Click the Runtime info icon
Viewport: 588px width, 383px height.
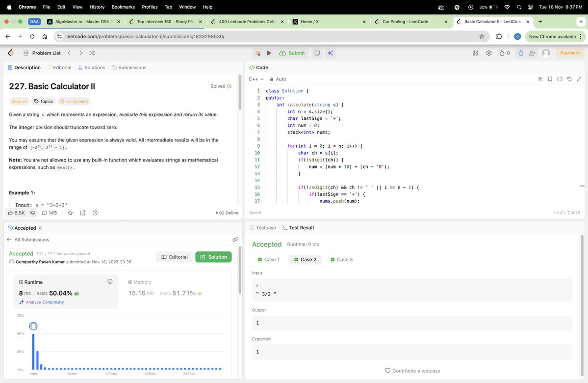tap(110, 282)
